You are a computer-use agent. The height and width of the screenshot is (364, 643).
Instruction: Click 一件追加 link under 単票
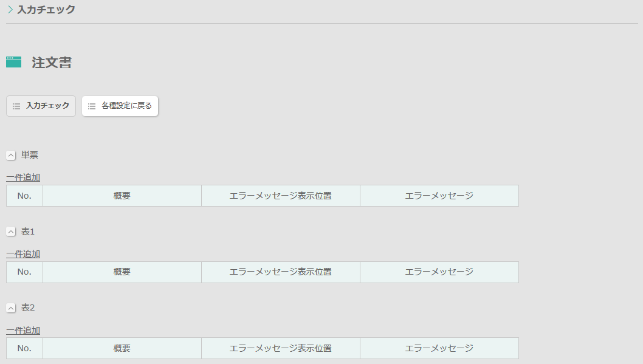coord(23,177)
